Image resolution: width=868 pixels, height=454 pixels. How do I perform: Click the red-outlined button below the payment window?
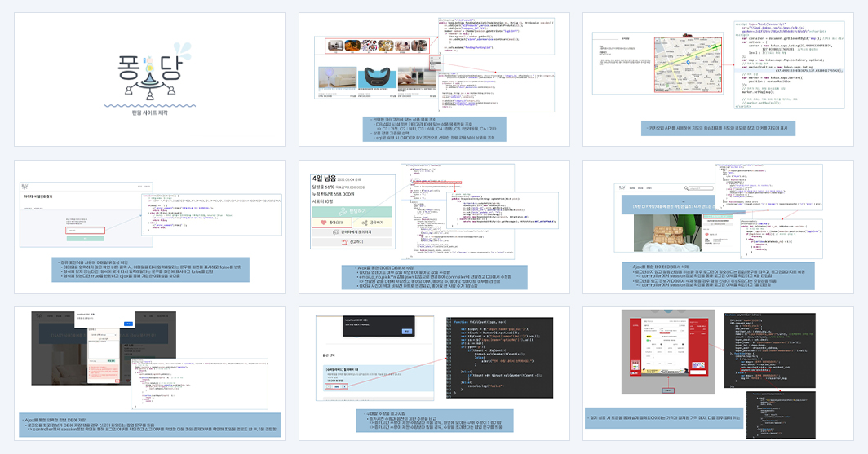[668, 390]
